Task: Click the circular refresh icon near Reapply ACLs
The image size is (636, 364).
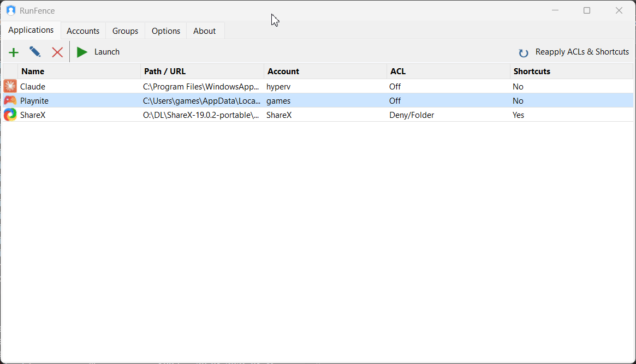Action: [523, 52]
